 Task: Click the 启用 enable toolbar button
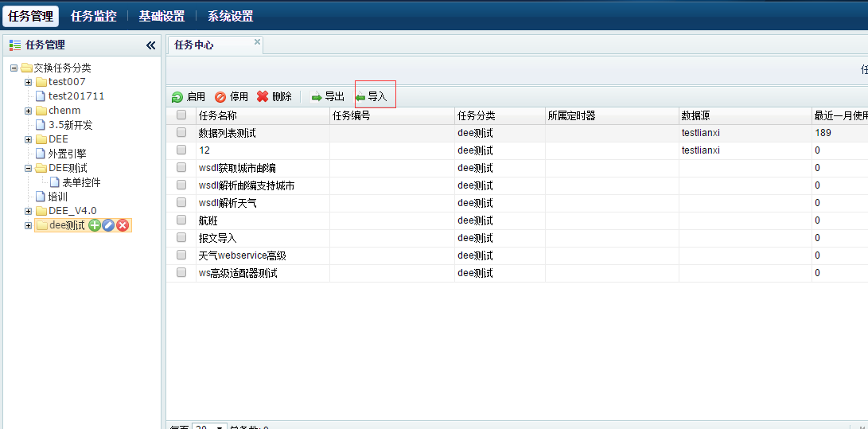pos(189,97)
